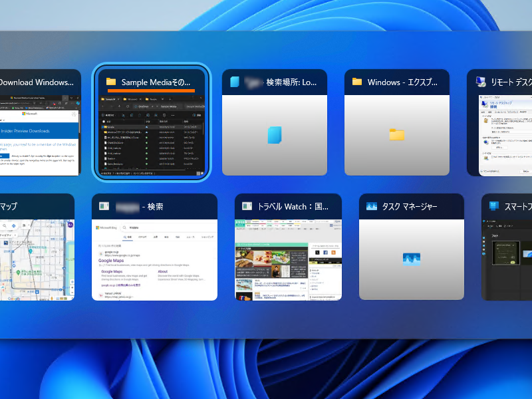The width and height of the screenshot is (532, 399).
Task: Click the blue document icon beside 検索場所 title
Action: coord(235,82)
